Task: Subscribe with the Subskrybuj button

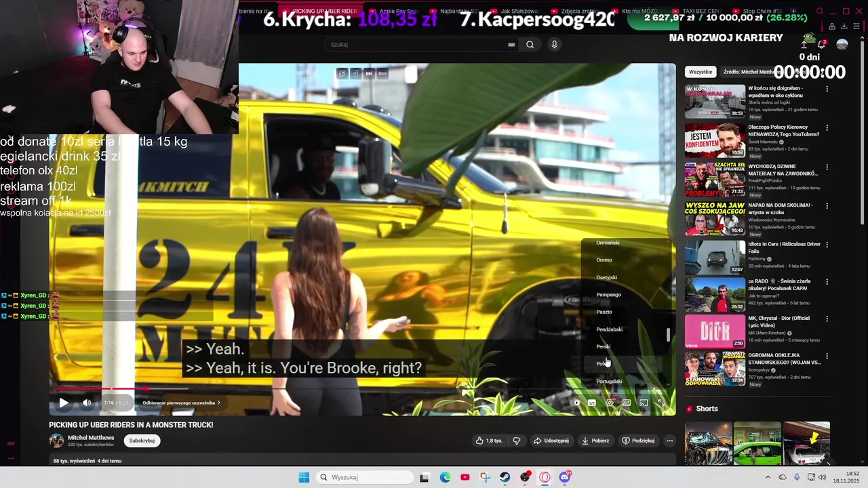Action: click(142, 441)
